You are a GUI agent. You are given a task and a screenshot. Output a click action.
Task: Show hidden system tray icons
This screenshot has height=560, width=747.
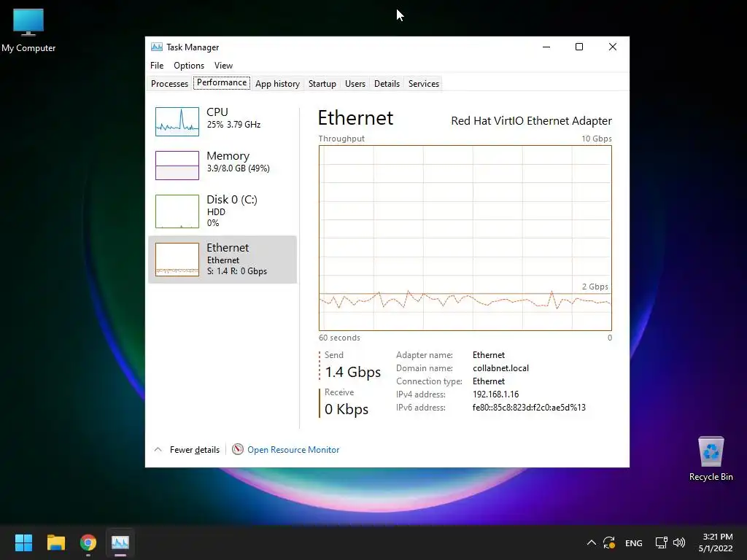click(x=591, y=542)
